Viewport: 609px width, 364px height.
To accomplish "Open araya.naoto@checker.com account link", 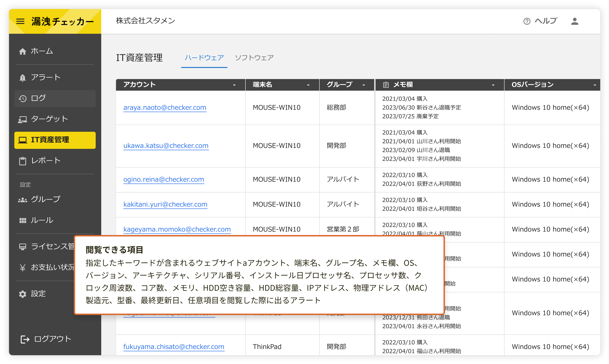I will pos(165,107).
